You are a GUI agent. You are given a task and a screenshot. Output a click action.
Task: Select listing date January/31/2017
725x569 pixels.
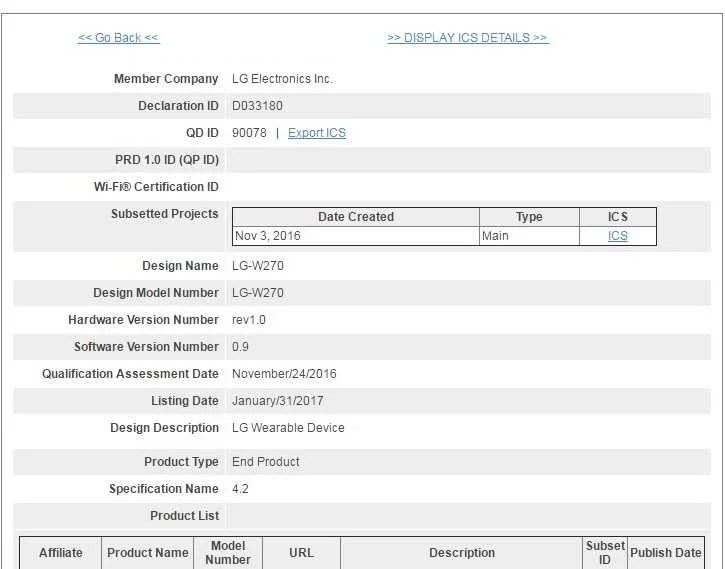[x=277, y=401]
